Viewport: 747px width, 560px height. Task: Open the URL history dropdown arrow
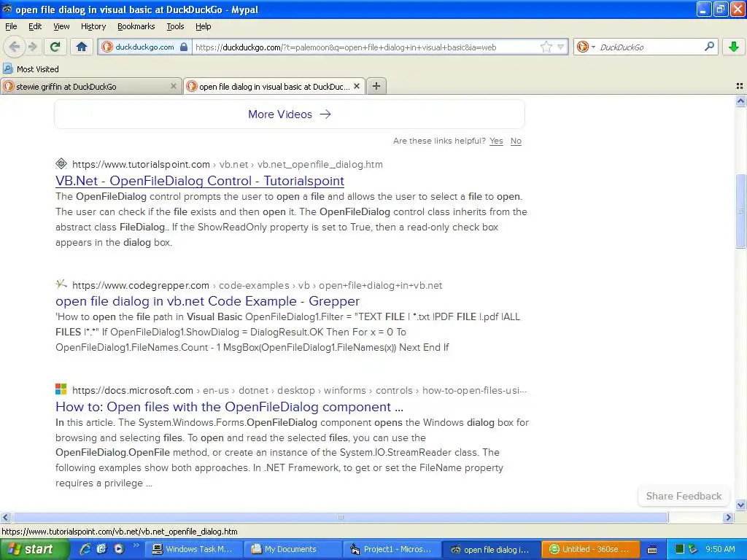[x=561, y=47]
